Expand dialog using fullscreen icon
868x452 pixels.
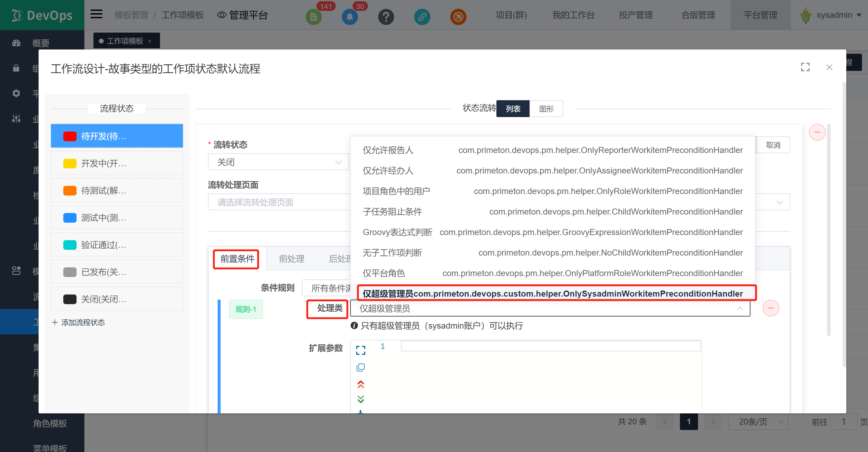805,67
